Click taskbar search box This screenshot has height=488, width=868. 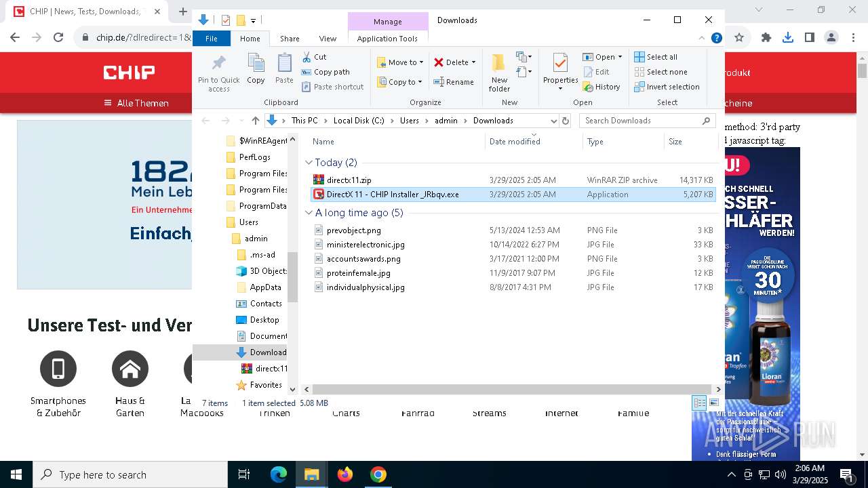(x=130, y=474)
